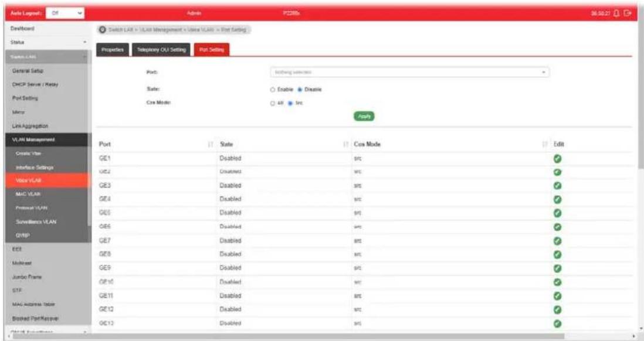Open Jumbo Frame in sidebar
The height and width of the screenshot is (341, 644).
(27, 277)
